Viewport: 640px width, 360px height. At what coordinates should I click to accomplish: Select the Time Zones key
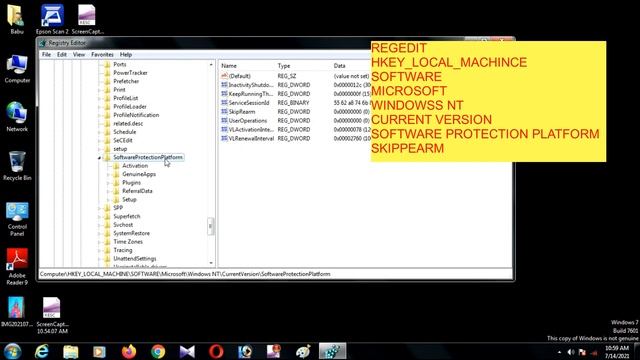pyautogui.click(x=128, y=242)
